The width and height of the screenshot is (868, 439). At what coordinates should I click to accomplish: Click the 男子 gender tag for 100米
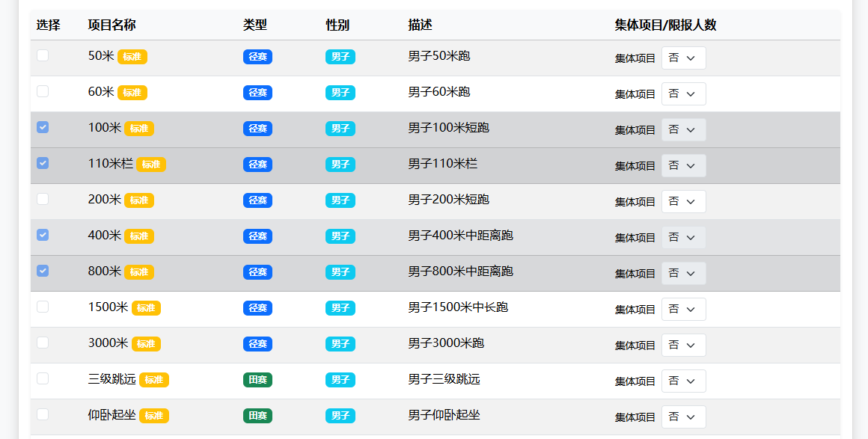tap(340, 128)
